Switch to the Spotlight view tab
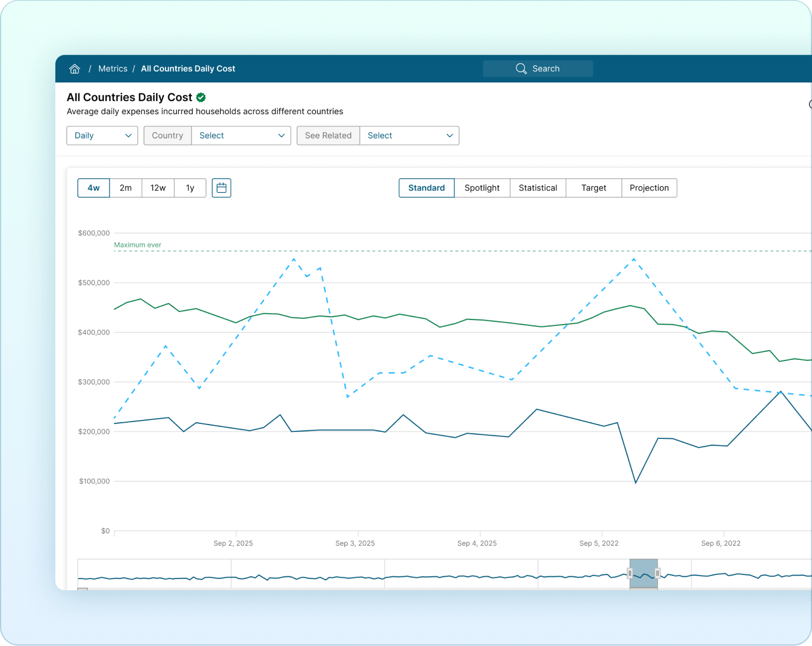 pyautogui.click(x=482, y=187)
